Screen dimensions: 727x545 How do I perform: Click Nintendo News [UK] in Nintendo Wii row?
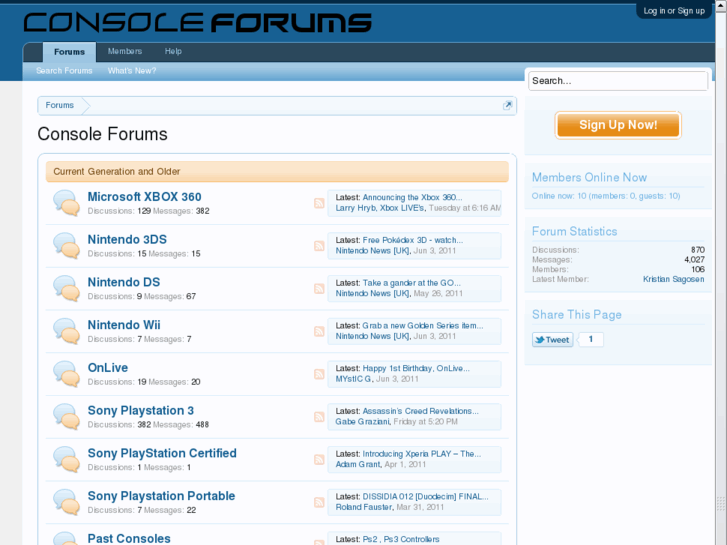point(372,336)
